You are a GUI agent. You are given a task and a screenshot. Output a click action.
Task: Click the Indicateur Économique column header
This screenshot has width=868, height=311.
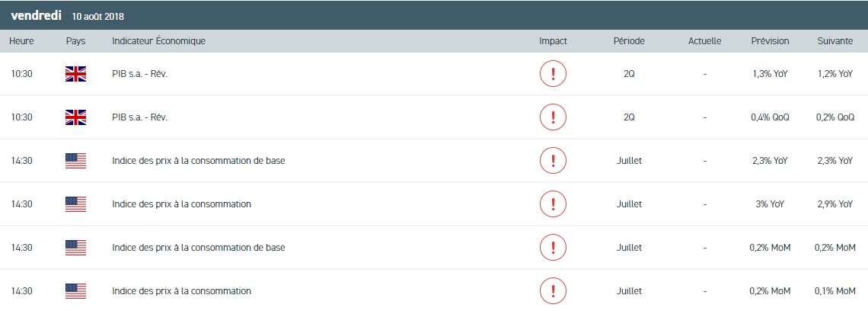coord(158,41)
